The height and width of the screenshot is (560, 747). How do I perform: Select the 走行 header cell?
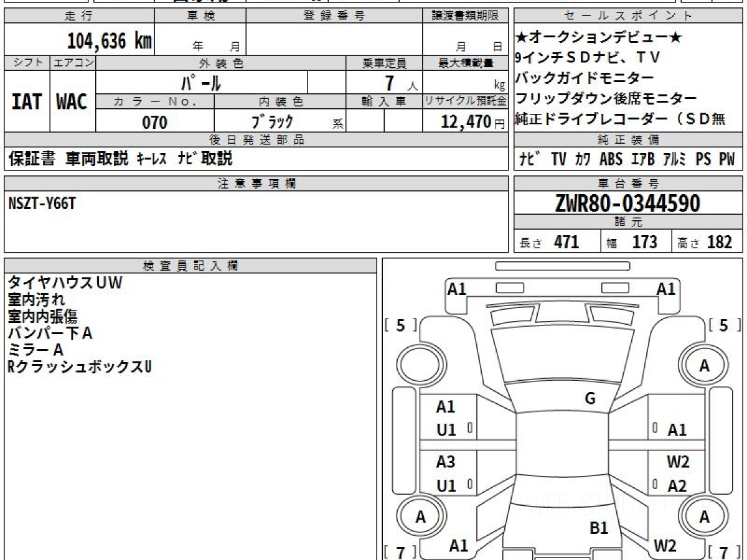click(x=78, y=16)
